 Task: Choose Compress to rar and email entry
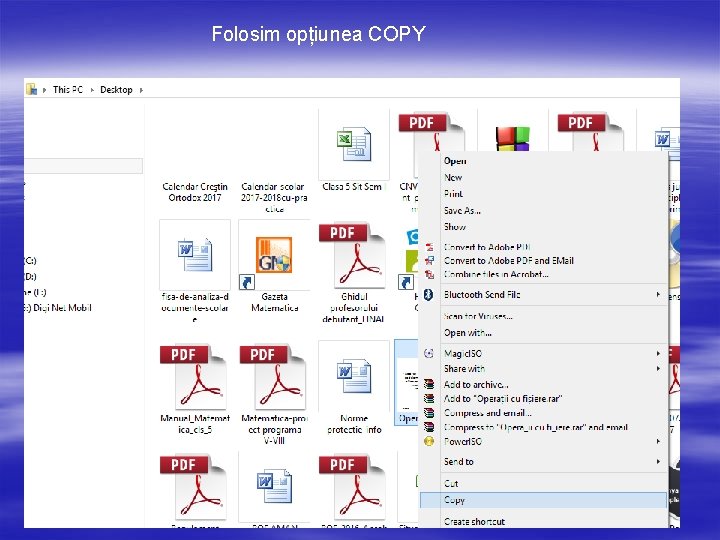[535, 427]
